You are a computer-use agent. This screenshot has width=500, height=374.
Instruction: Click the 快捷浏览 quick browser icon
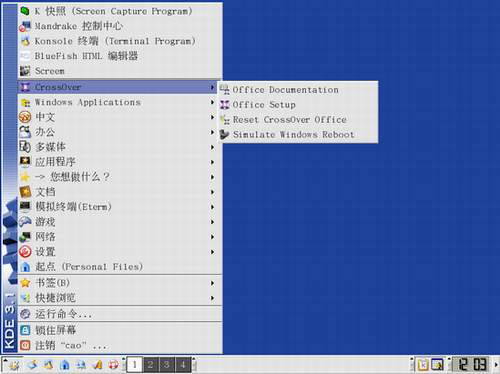click(x=25, y=298)
